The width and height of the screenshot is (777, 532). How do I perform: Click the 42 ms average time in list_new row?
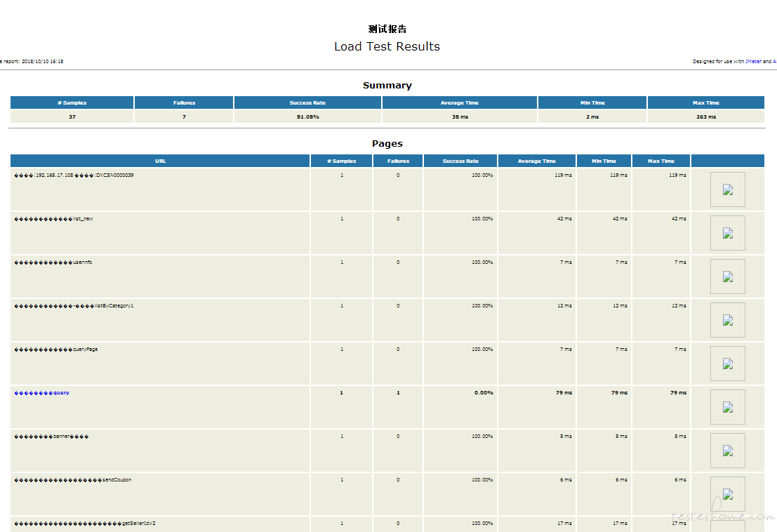564,219
